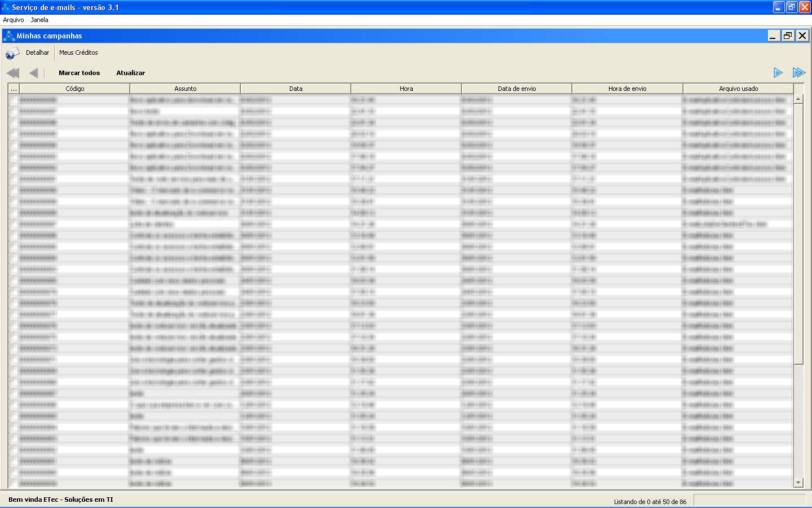Image resolution: width=812 pixels, height=508 pixels.
Task: Open the Arquivo menu
Action: tap(14, 20)
